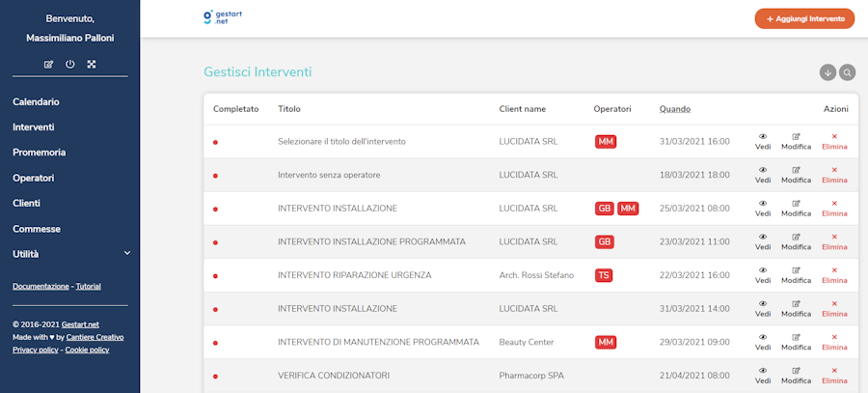
Task: Delete 'INTERVENTO RIPARAZIONE URGENZA' row
Action: 834,275
